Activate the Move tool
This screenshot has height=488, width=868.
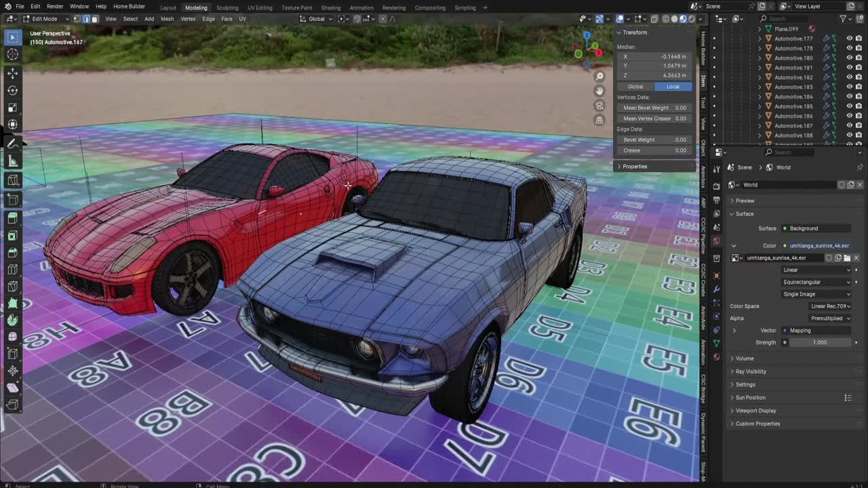point(12,73)
